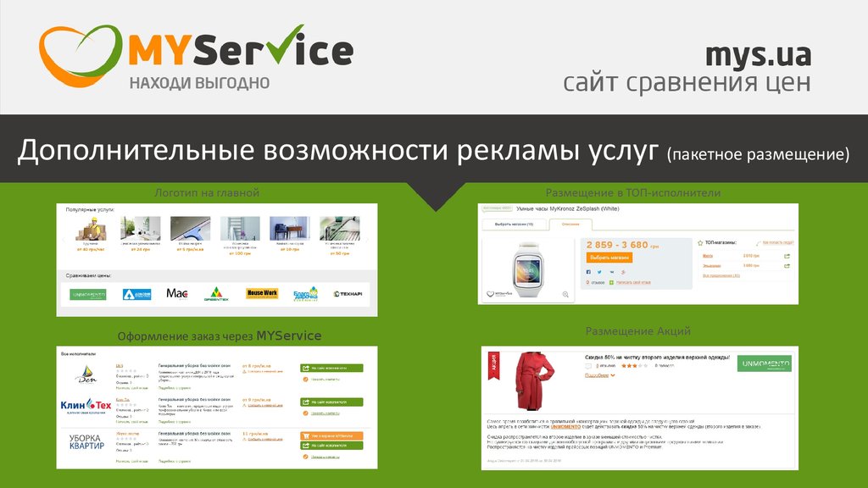
Task: Click the blue triangle company logo
Action: [136, 294]
